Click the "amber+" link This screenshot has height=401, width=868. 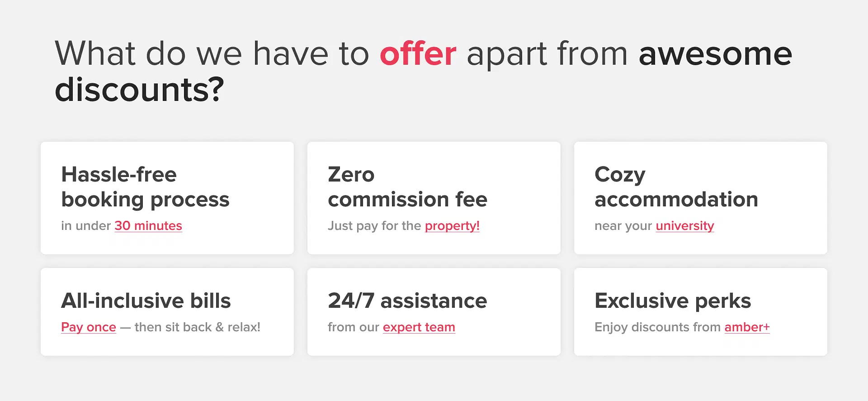747,327
